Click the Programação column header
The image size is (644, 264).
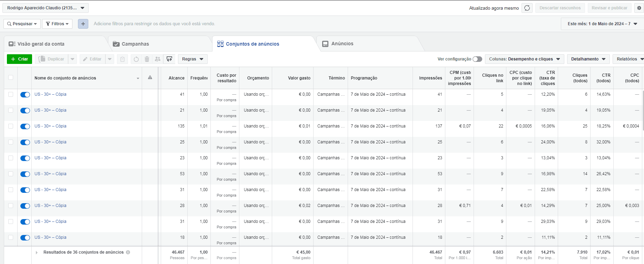[x=380, y=78]
